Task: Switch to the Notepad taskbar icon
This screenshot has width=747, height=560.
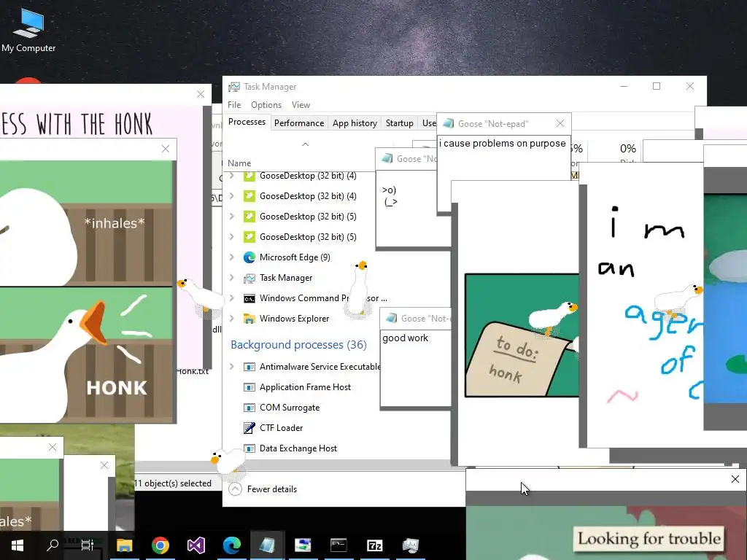Action: 267,545
